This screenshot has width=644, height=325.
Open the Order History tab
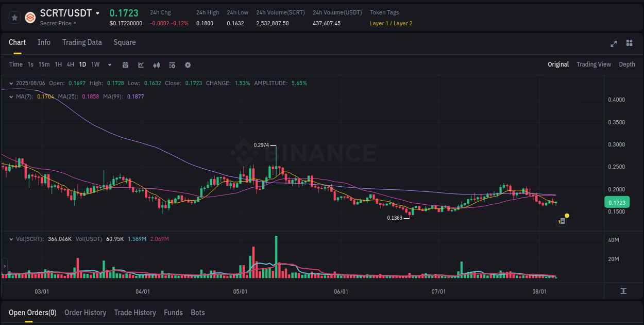point(85,313)
